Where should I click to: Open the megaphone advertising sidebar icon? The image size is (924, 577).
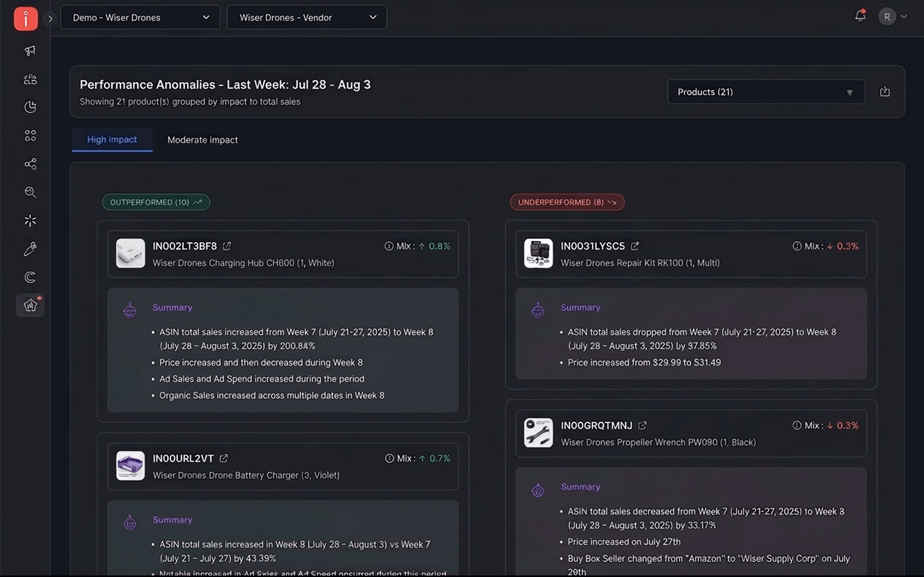30,51
